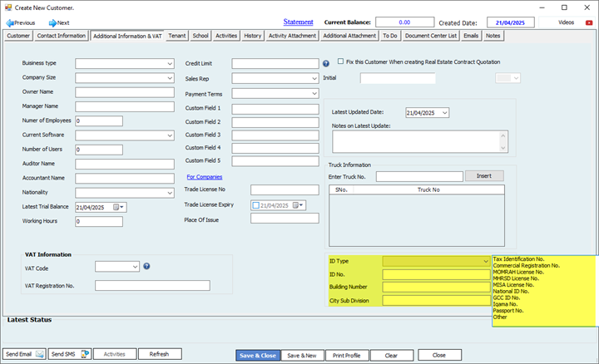
Task: Click the Save & Close button
Action: pyautogui.click(x=258, y=355)
